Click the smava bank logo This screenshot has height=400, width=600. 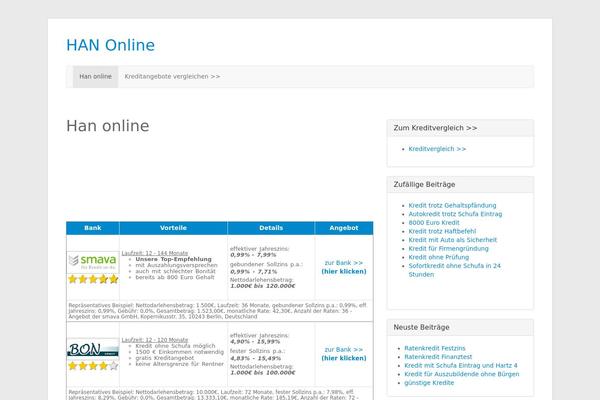click(x=93, y=262)
